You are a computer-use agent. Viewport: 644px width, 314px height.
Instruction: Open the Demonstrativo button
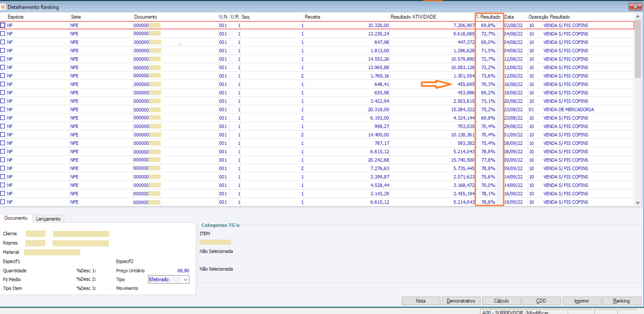461,301
